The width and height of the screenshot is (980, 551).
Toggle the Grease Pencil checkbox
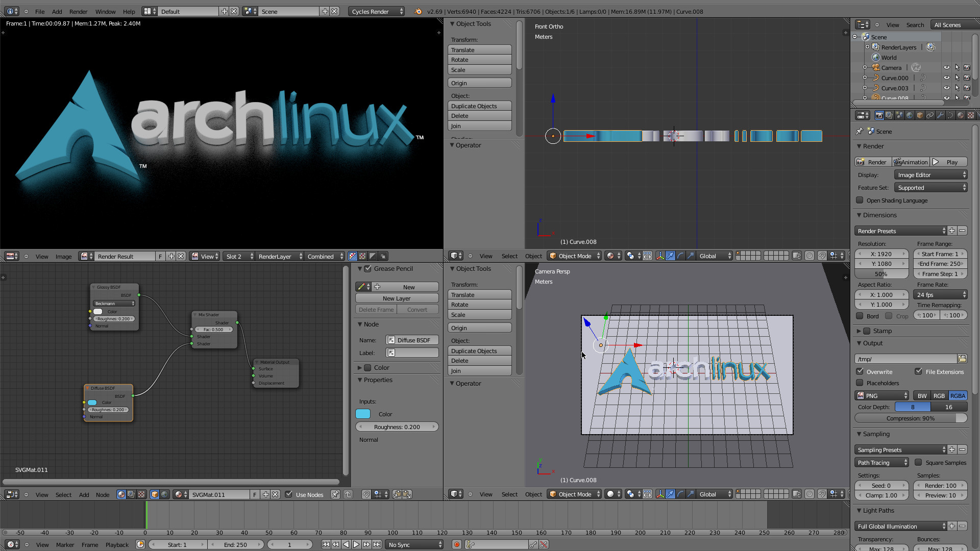368,268
